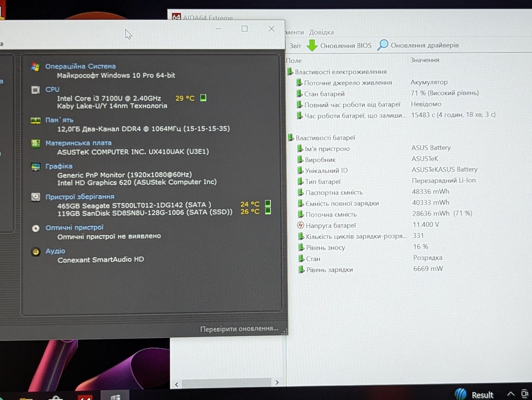Click the Windows logo icon beside Операційна Система
This screenshot has width=532, height=400.
tap(36, 66)
